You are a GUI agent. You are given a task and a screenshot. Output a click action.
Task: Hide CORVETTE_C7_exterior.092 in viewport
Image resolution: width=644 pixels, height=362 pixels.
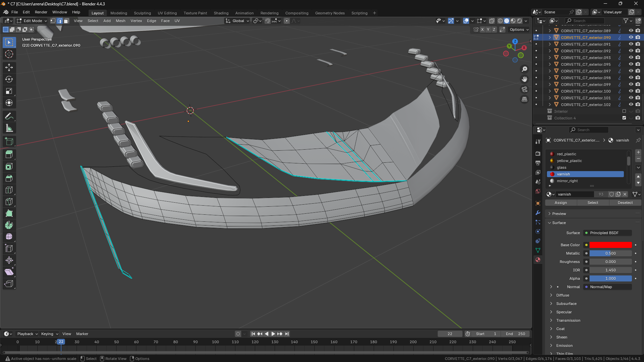click(x=631, y=51)
